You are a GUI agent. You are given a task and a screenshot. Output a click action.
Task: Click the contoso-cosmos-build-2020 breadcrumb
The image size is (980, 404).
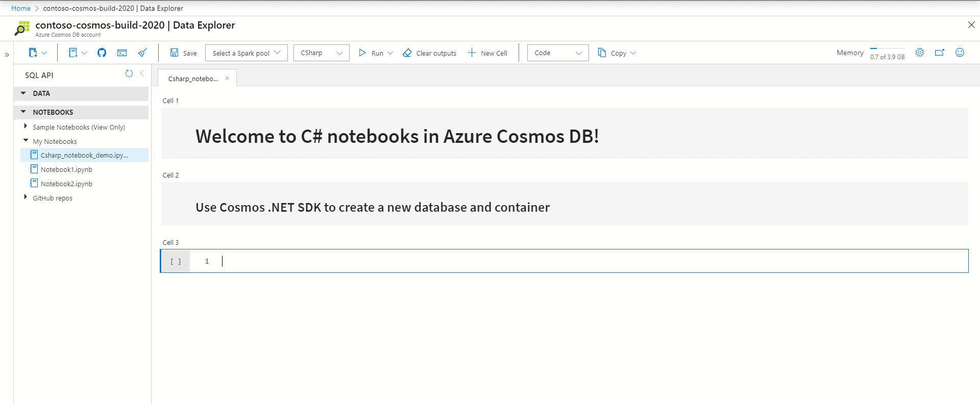tap(113, 8)
